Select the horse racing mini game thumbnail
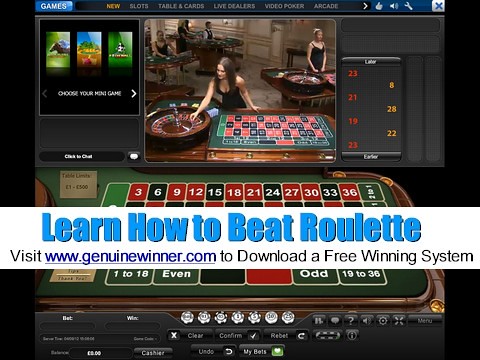The width and height of the screenshot is (480, 360). [58, 49]
